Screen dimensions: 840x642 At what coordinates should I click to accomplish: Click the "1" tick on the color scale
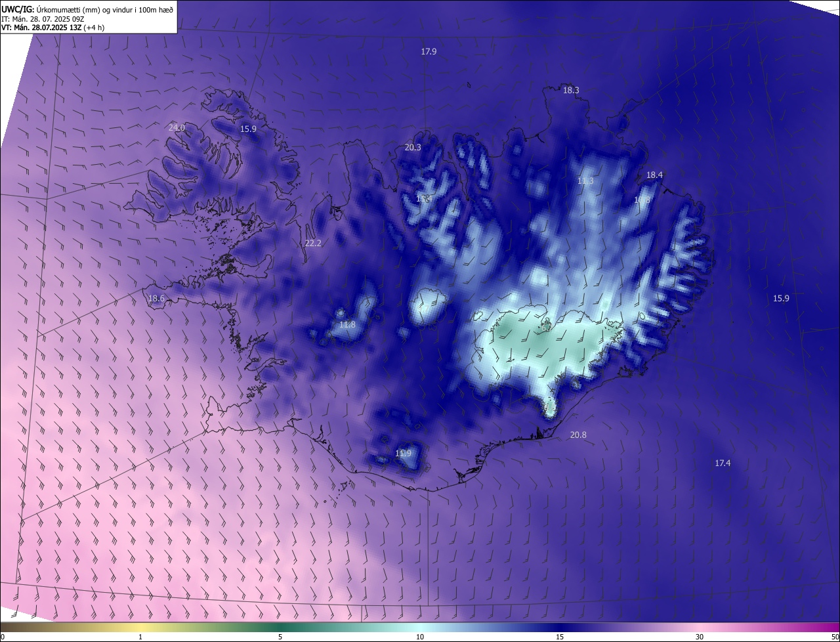point(140,637)
